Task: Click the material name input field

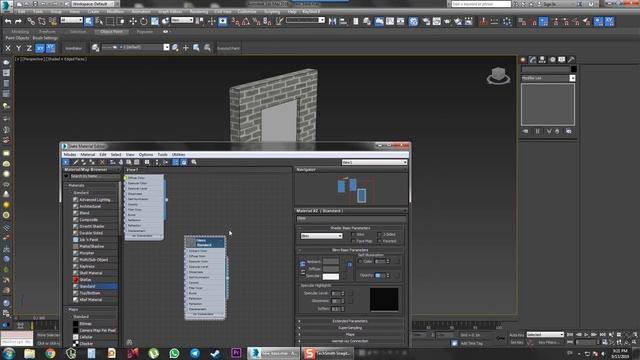Action: [351, 219]
